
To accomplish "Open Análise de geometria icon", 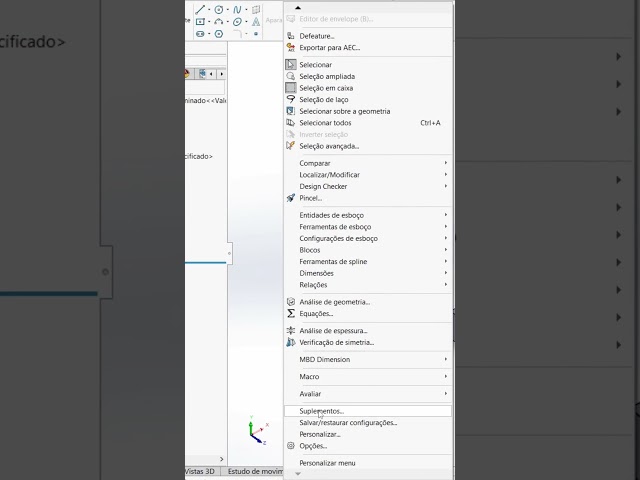I will tap(291, 302).
